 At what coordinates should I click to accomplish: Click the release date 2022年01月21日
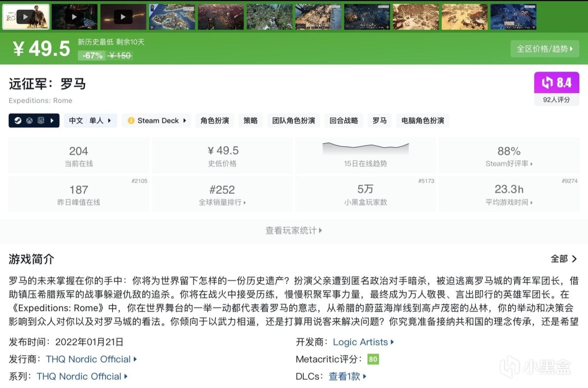89,342
